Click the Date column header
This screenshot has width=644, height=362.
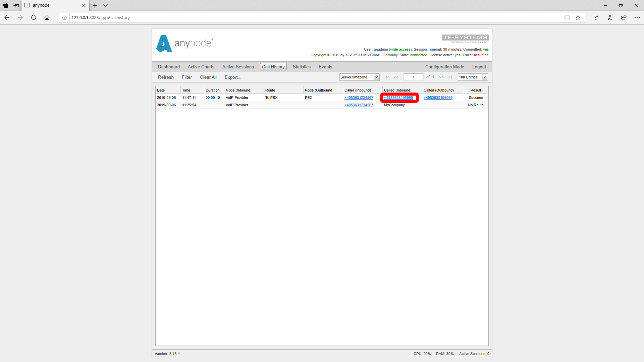pos(168,90)
